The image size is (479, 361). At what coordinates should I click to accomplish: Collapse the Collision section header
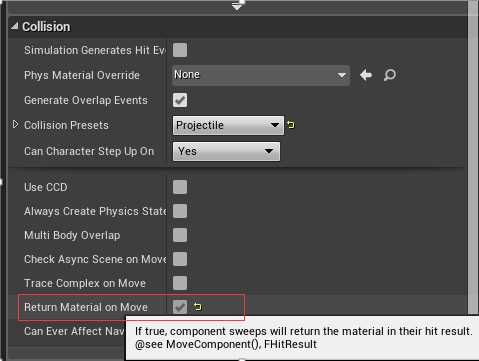14,26
